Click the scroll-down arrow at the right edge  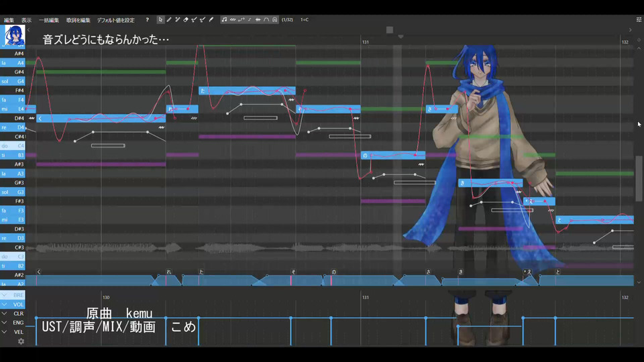639,282
